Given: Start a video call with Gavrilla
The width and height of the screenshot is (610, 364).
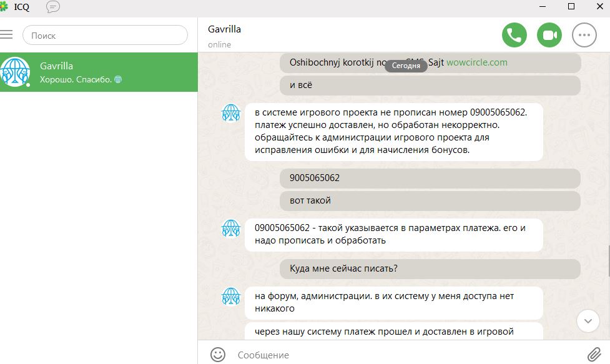Looking at the screenshot, I should click(x=549, y=35).
